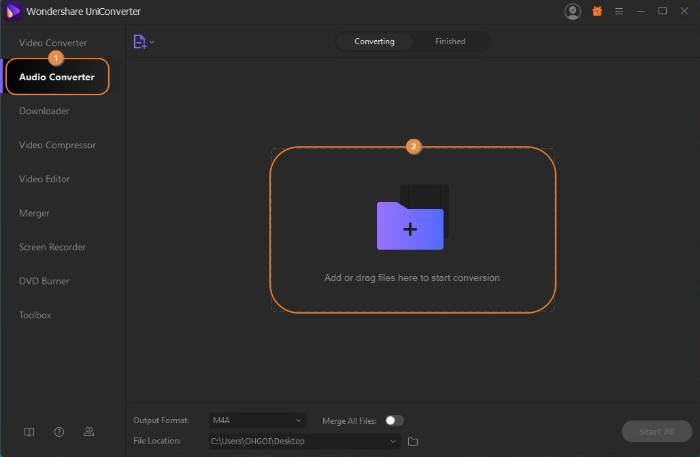Open the community people icon
This screenshot has width=700, height=457.
point(89,432)
